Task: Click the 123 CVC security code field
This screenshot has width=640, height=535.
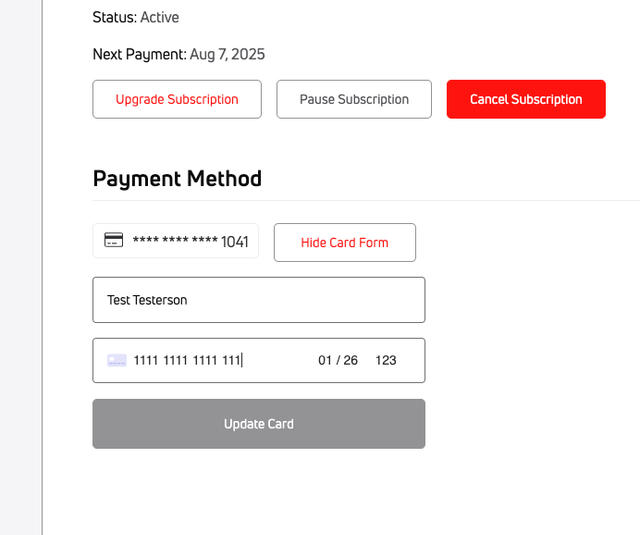Action: point(386,361)
